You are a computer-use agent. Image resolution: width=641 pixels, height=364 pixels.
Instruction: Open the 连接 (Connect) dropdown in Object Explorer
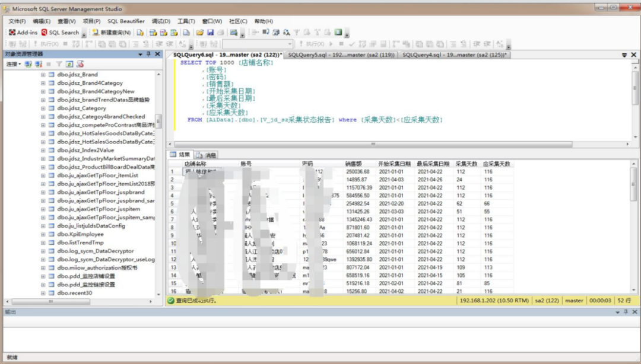point(13,64)
